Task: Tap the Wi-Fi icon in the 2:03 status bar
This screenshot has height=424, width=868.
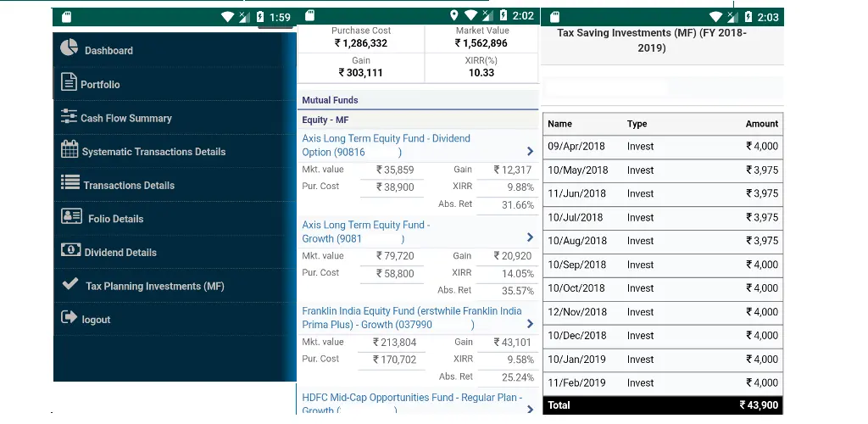Action: [x=715, y=17]
